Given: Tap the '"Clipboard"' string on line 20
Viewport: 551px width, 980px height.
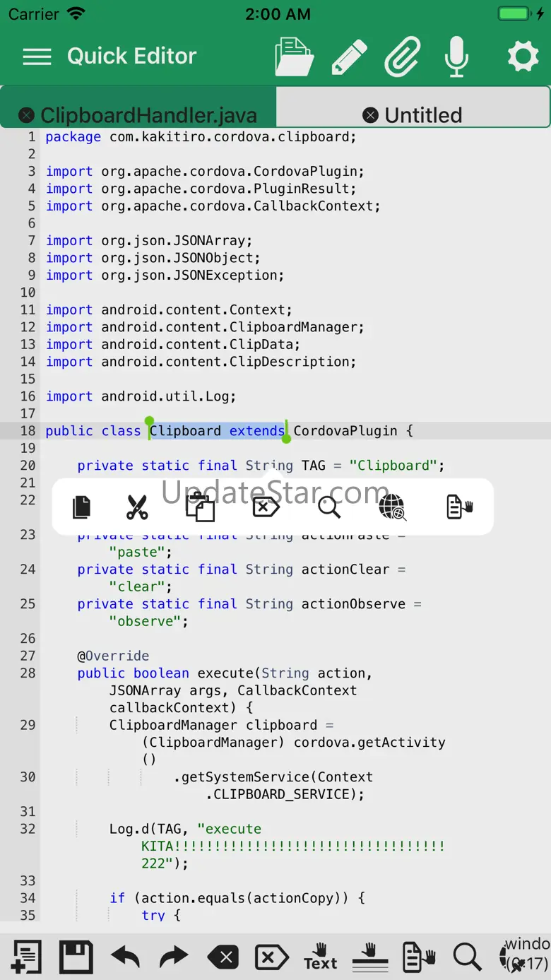Looking at the screenshot, I should point(393,466).
